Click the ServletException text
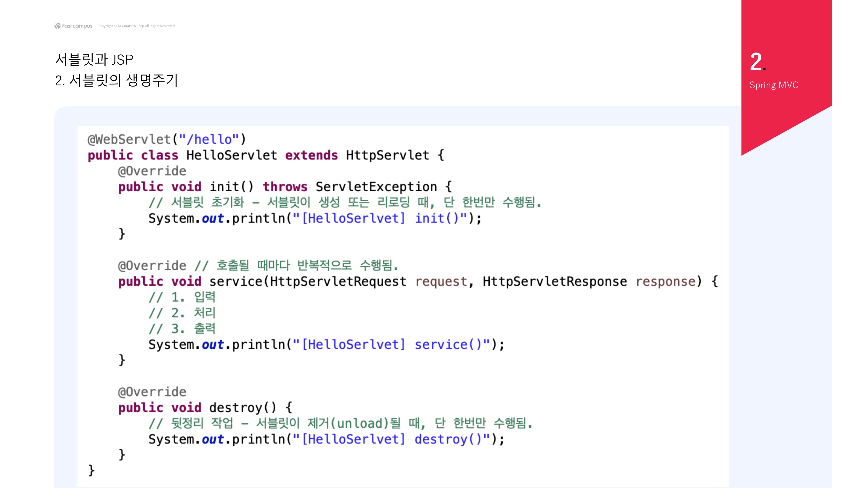 pos(376,187)
